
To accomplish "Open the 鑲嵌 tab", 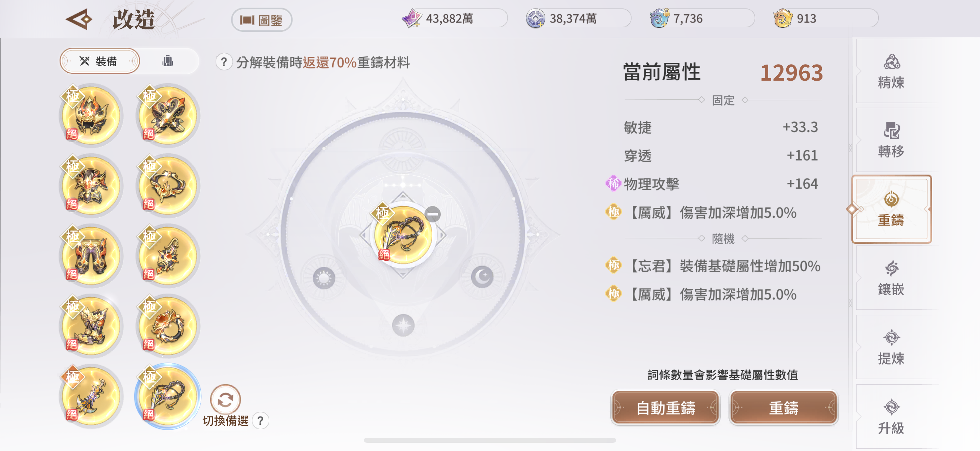I will (x=891, y=277).
